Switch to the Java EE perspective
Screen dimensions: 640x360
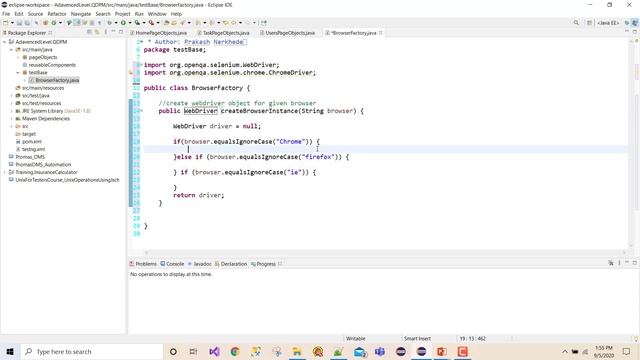pos(608,23)
